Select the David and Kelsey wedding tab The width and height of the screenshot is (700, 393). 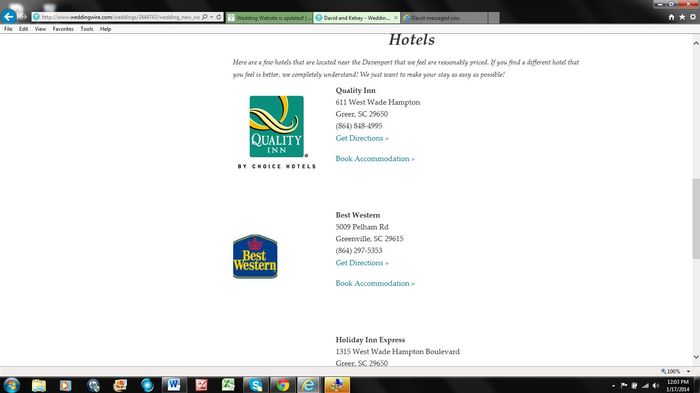(356, 18)
